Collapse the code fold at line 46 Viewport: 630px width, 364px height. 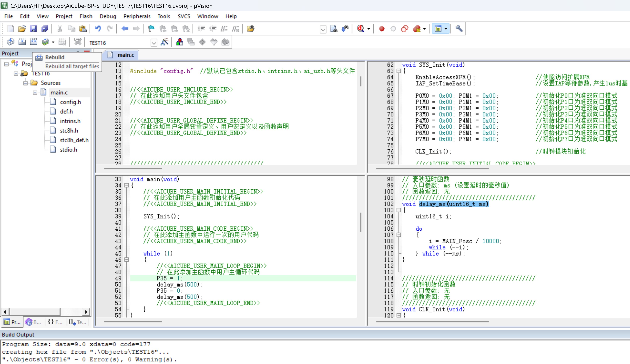pos(127,260)
